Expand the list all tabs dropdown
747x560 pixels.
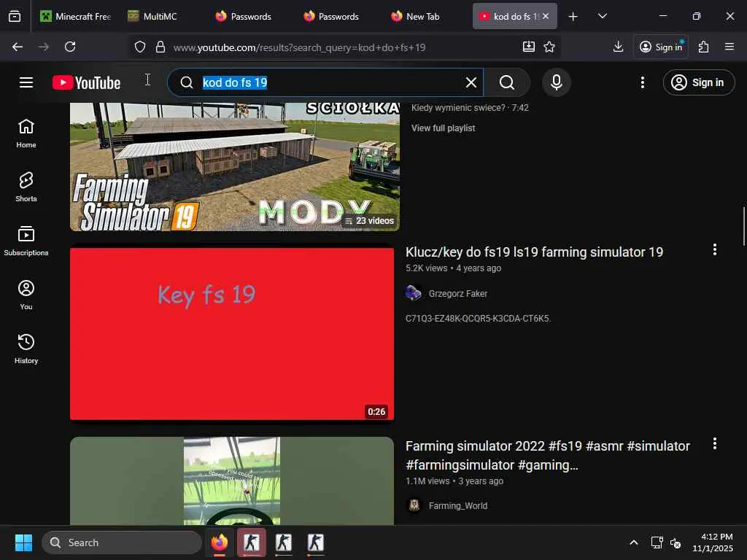(x=602, y=16)
